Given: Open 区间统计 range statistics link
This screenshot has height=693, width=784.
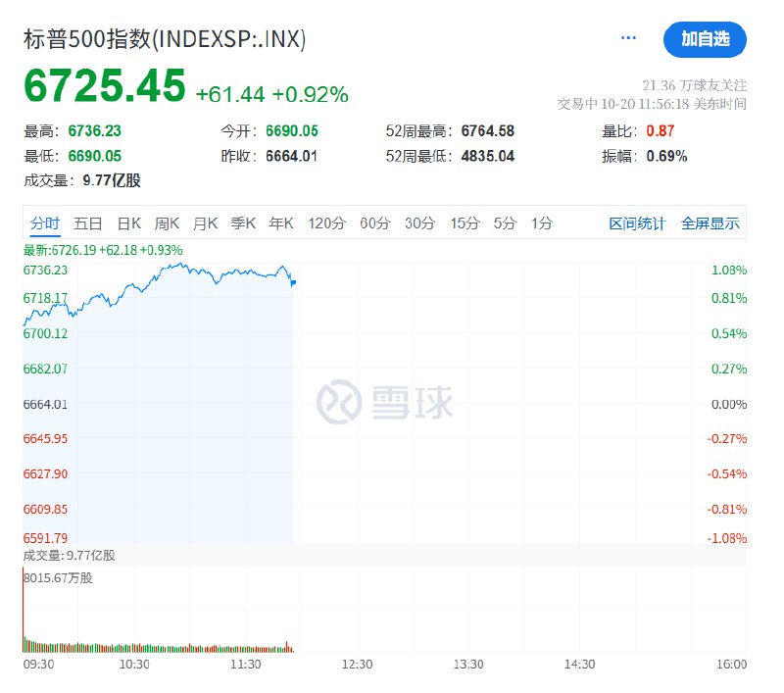Looking at the screenshot, I should [x=638, y=223].
